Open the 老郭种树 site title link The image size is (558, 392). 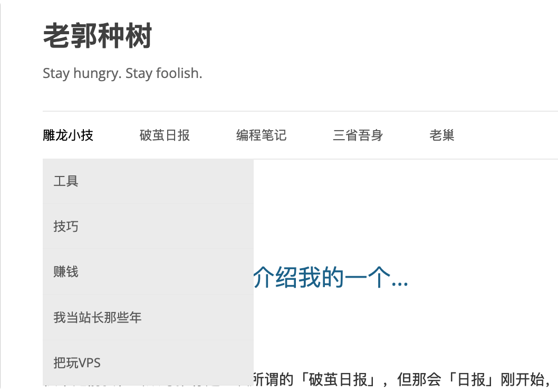pyautogui.click(x=98, y=35)
